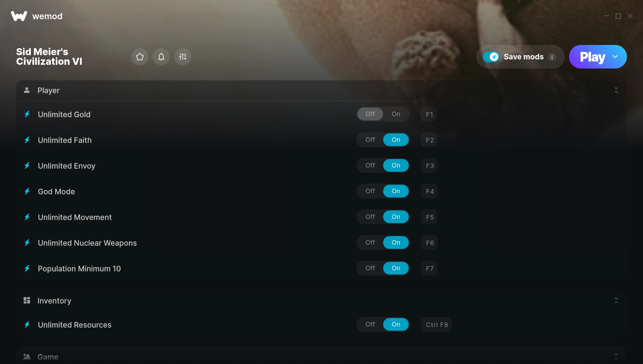Click the Save mods info icon
The width and height of the screenshot is (643, 364).
click(552, 57)
